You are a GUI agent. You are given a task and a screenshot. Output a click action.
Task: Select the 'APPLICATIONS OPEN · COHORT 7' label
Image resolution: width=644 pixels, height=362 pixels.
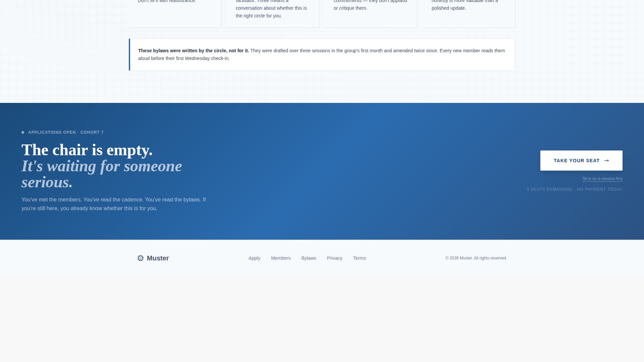66,132
